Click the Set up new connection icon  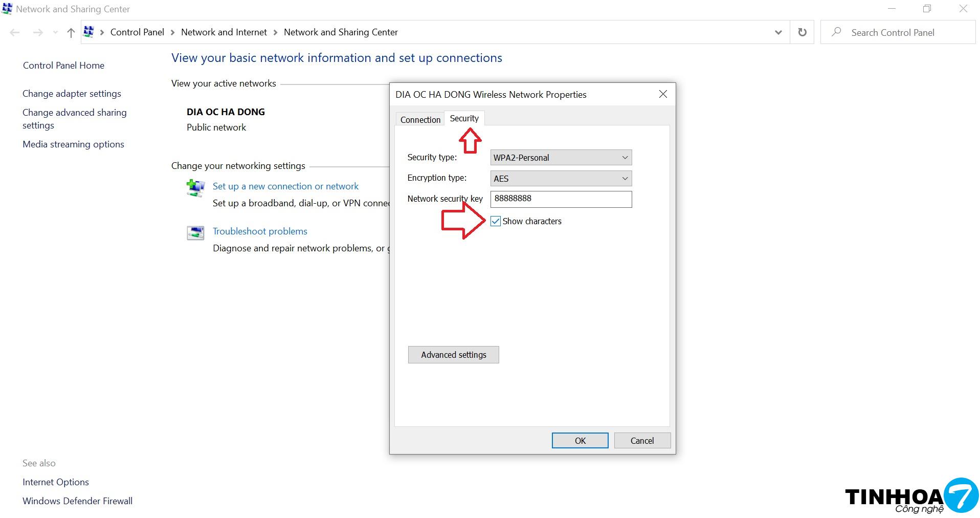pos(195,187)
